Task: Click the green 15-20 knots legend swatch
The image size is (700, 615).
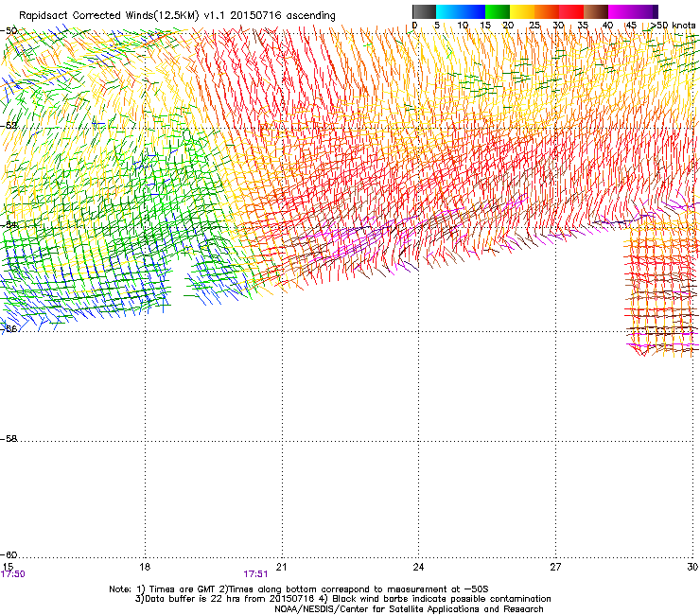Action: coord(498,11)
